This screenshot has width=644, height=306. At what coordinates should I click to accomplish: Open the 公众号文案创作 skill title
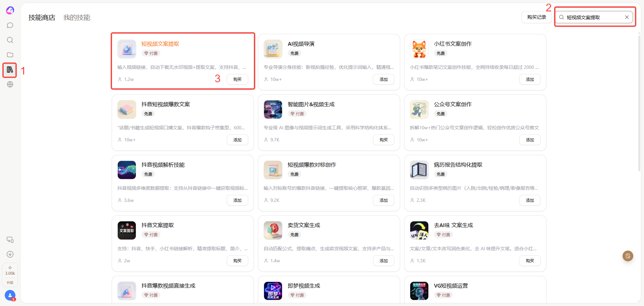[453, 104]
